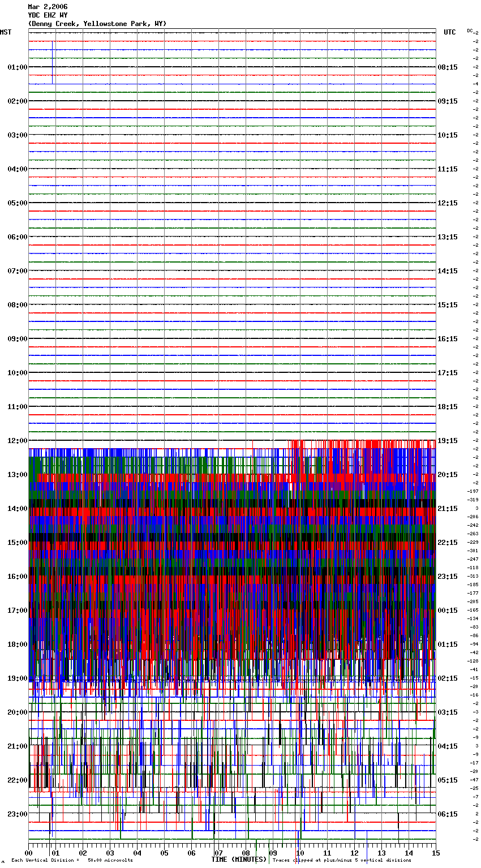Select the MST time label '20:00'
The image size is (481, 868).
pyautogui.click(x=17, y=712)
